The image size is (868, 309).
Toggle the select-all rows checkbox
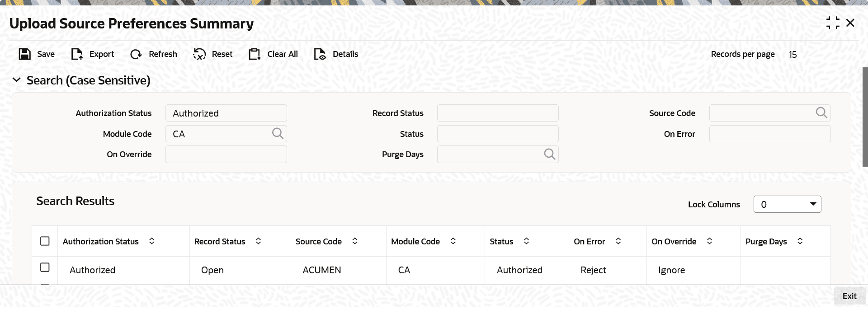[x=45, y=241]
